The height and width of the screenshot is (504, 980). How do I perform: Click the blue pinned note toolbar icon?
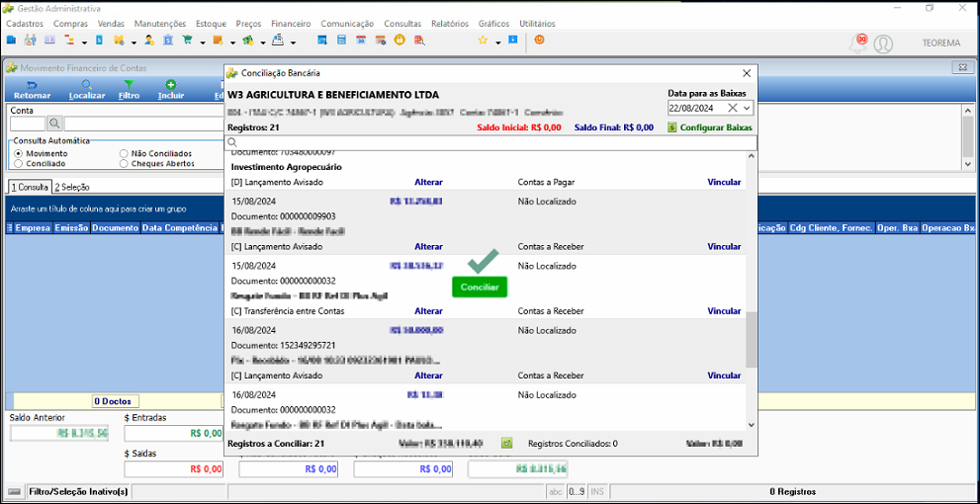[512, 40]
